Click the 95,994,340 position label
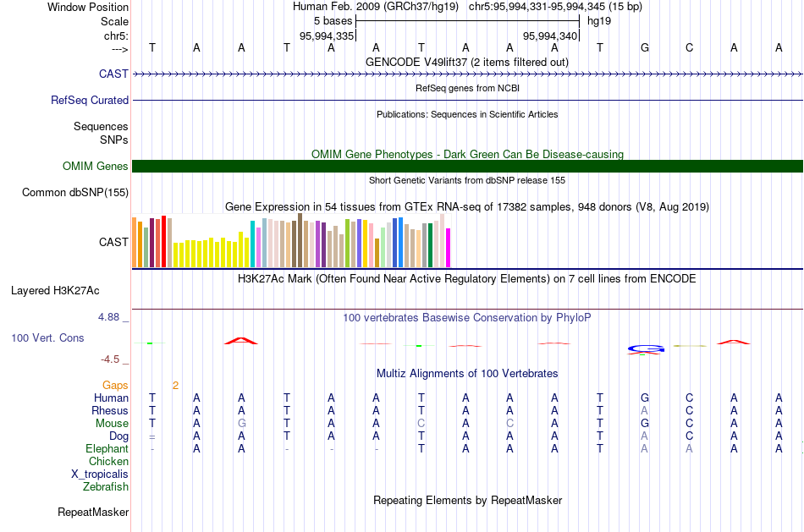Image resolution: width=804 pixels, height=532 pixels. (x=549, y=36)
